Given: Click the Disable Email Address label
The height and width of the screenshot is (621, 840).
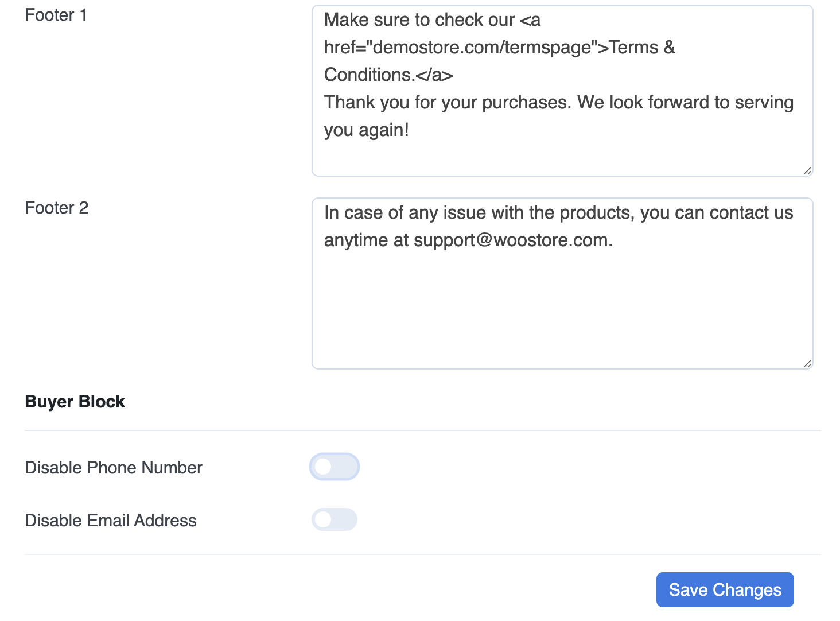Looking at the screenshot, I should tap(111, 521).
